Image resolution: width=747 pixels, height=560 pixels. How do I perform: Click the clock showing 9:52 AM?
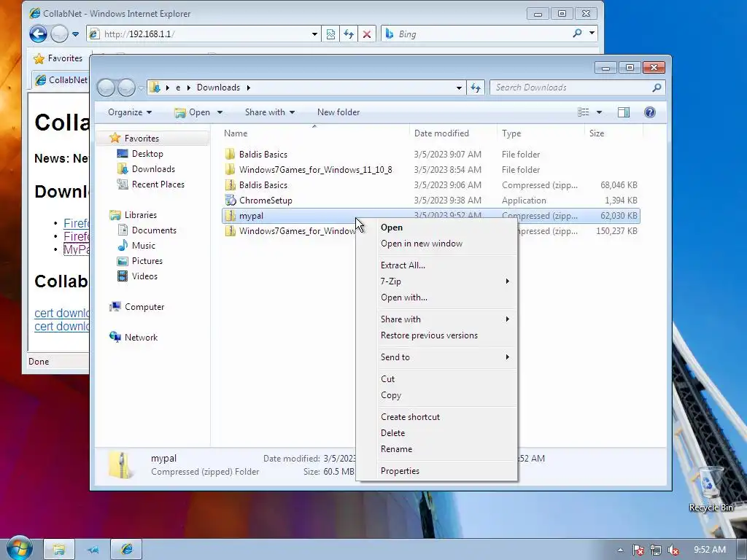coord(709,550)
